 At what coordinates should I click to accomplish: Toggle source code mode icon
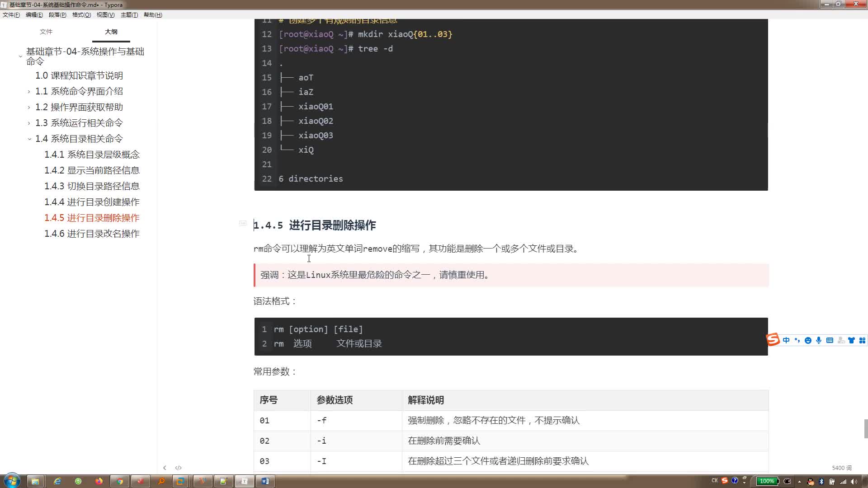click(179, 468)
